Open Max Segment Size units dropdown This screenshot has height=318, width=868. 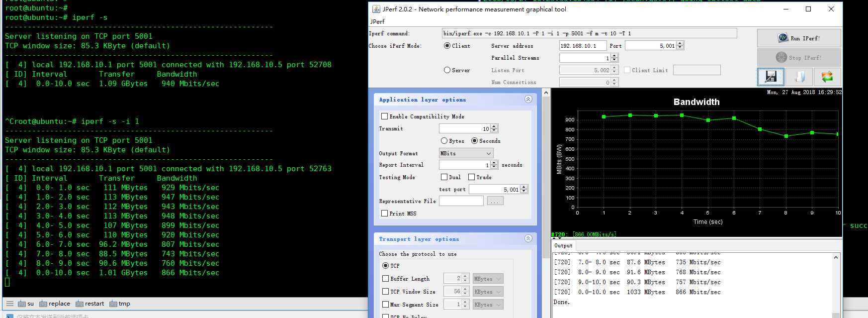coord(488,305)
